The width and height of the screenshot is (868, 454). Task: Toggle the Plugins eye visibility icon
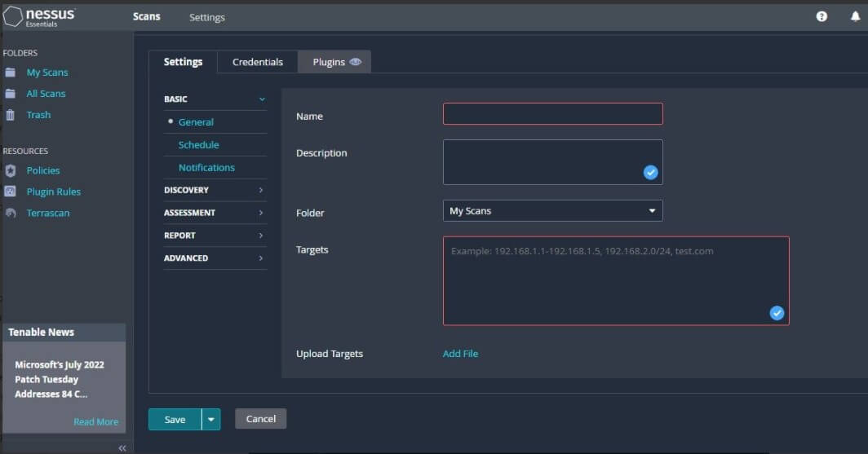356,62
